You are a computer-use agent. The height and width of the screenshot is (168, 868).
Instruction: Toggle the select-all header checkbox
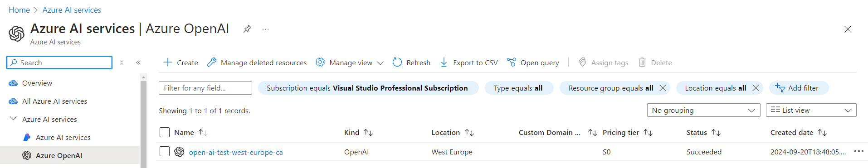click(x=165, y=132)
